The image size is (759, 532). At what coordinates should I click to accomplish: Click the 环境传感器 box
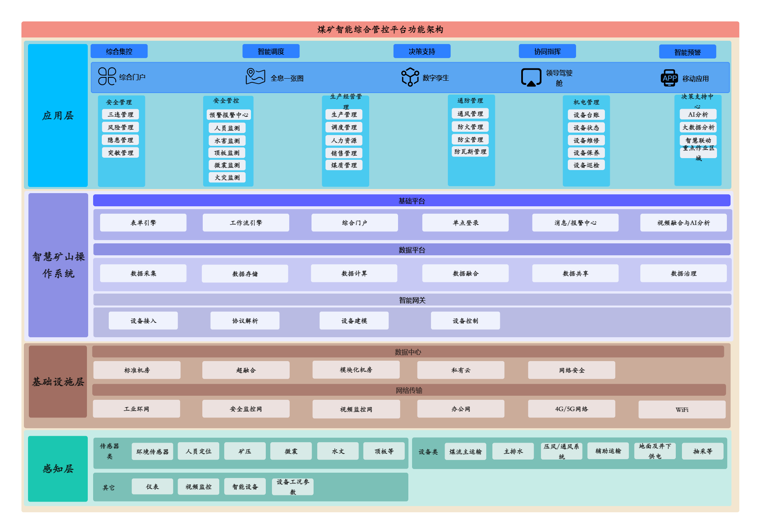pos(152,452)
